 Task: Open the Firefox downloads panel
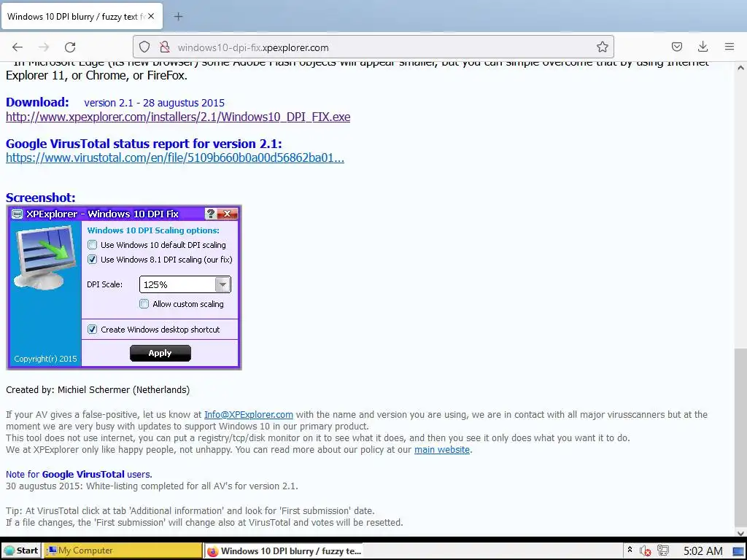(x=703, y=47)
